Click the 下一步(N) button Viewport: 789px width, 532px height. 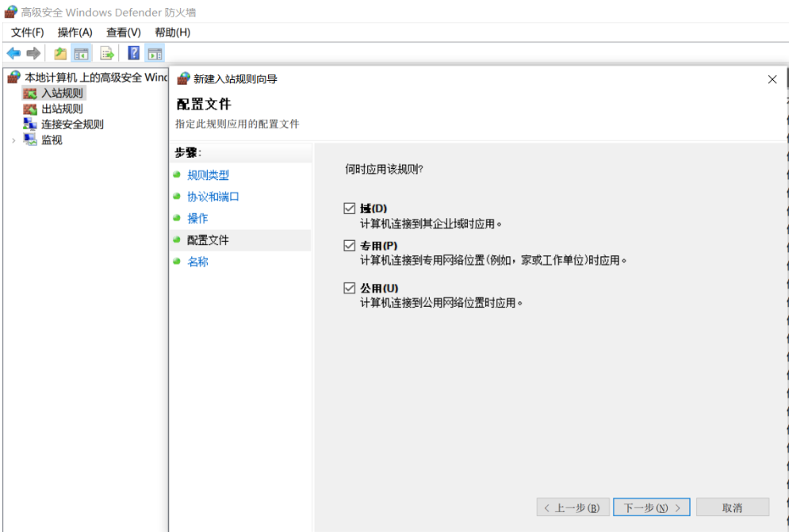(x=651, y=507)
